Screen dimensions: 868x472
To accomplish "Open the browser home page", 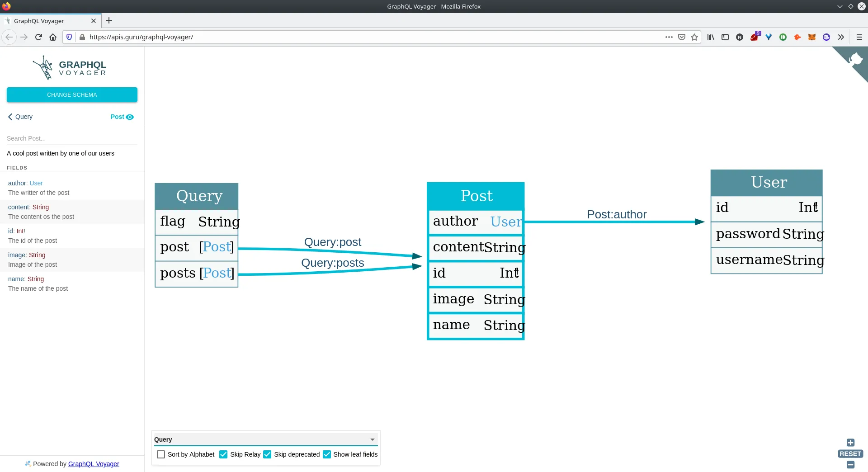I will pyautogui.click(x=53, y=37).
